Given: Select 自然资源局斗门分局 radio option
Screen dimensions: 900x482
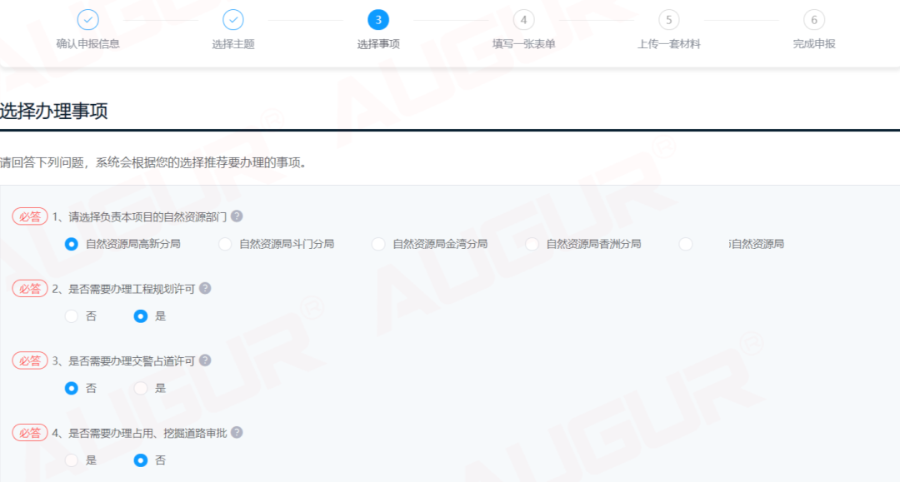Looking at the screenshot, I should click(225, 244).
